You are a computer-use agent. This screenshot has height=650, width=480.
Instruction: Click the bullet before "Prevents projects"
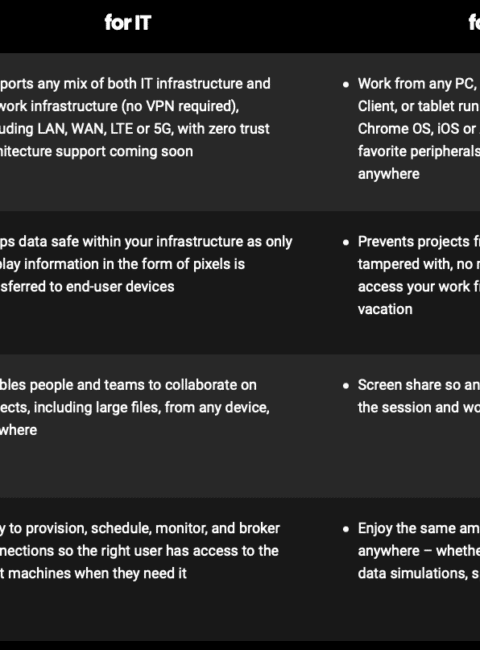click(x=346, y=243)
